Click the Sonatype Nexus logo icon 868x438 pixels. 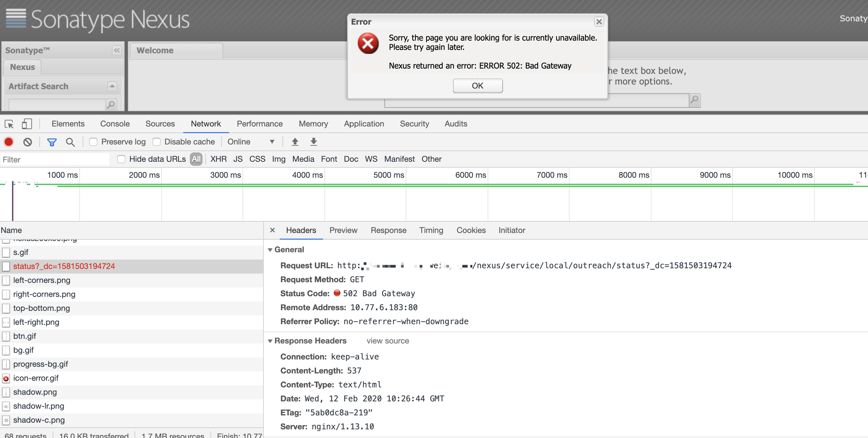coord(16,19)
